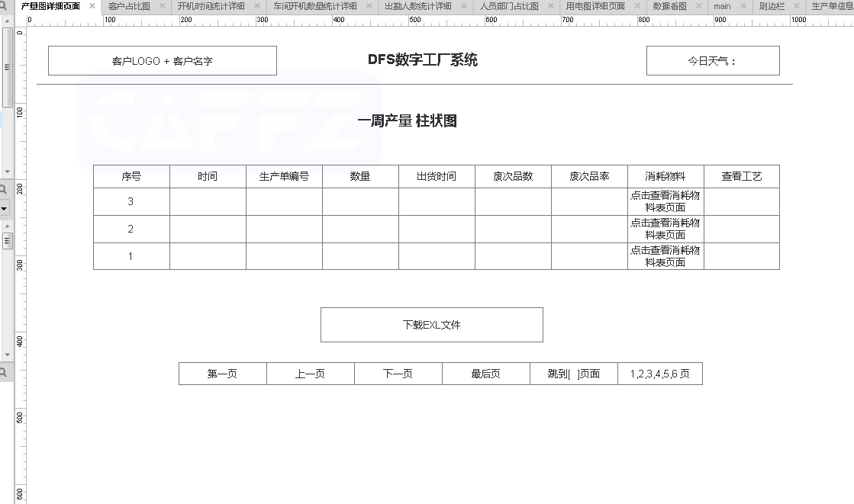Screen dimensions: 854x504
Task: Open the "则边栏" tab
Action: pyautogui.click(x=772, y=5)
